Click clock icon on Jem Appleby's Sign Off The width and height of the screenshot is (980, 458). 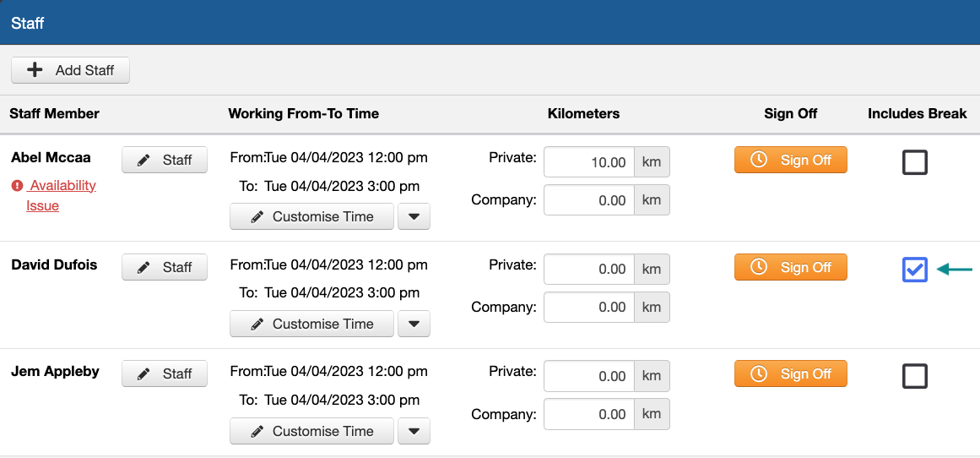[x=759, y=373]
